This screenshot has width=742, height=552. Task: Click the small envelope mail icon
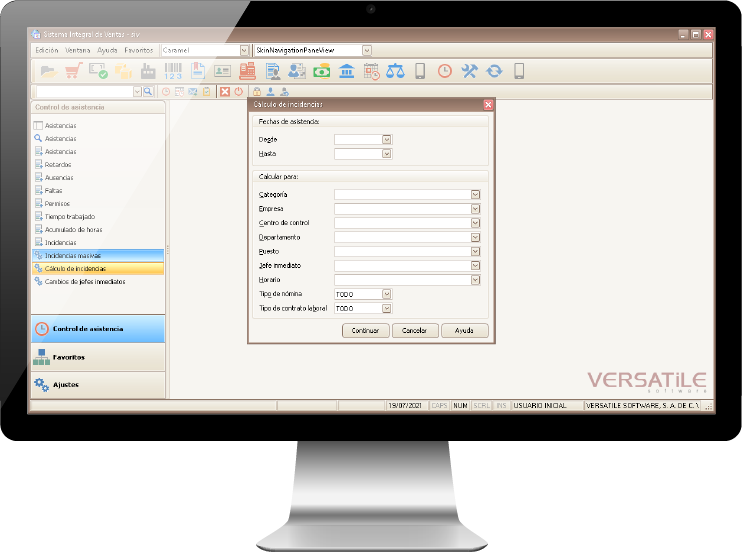click(x=193, y=92)
